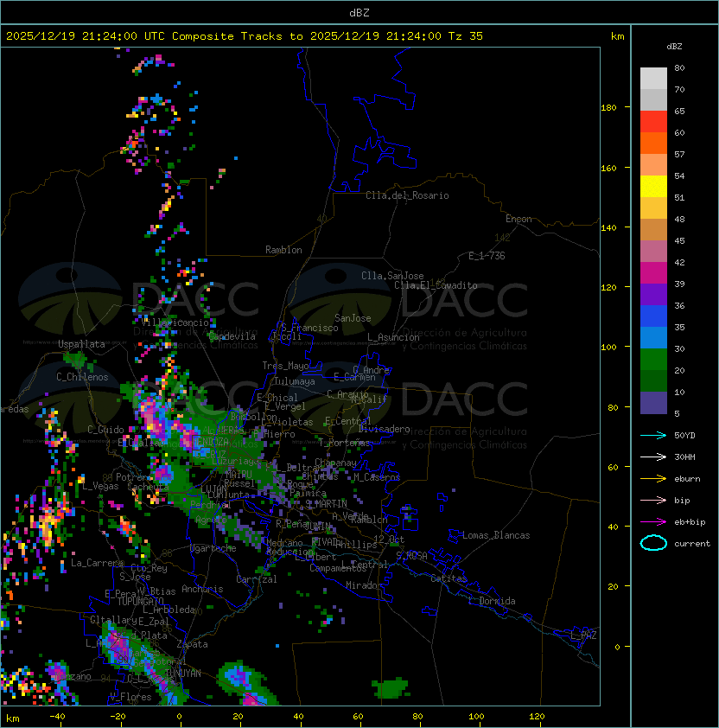Screen dimensions: 719x728
Task: Click the 'Clla.SanJose' label
Action: coord(392,276)
